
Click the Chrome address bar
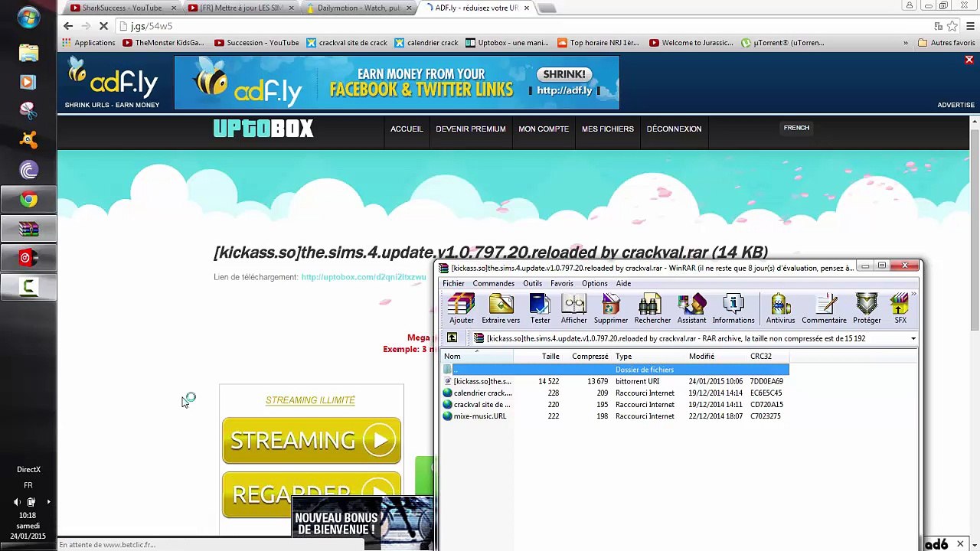tap(528, 26)
